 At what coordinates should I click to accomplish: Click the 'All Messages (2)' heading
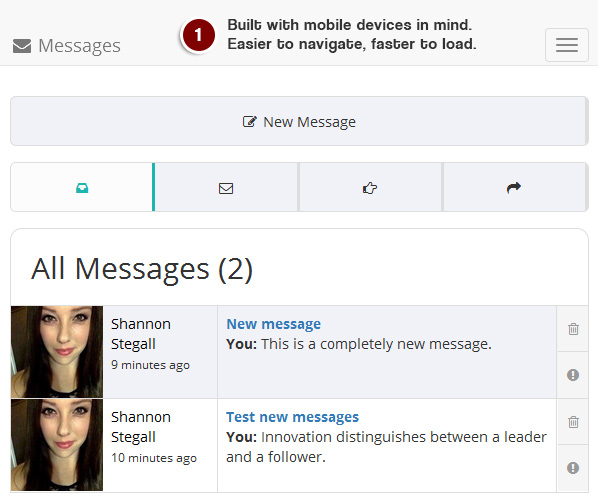click(x=141, y=269)
